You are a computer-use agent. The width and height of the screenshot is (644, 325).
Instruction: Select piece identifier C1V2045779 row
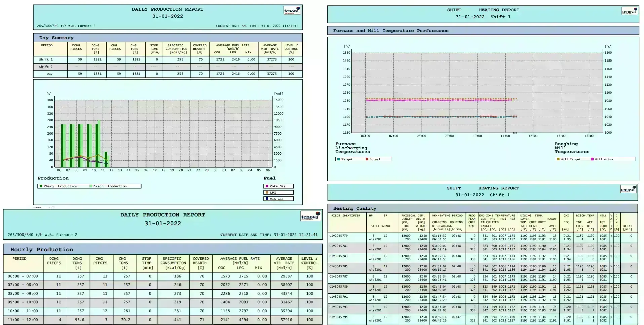tap(483, 238)
